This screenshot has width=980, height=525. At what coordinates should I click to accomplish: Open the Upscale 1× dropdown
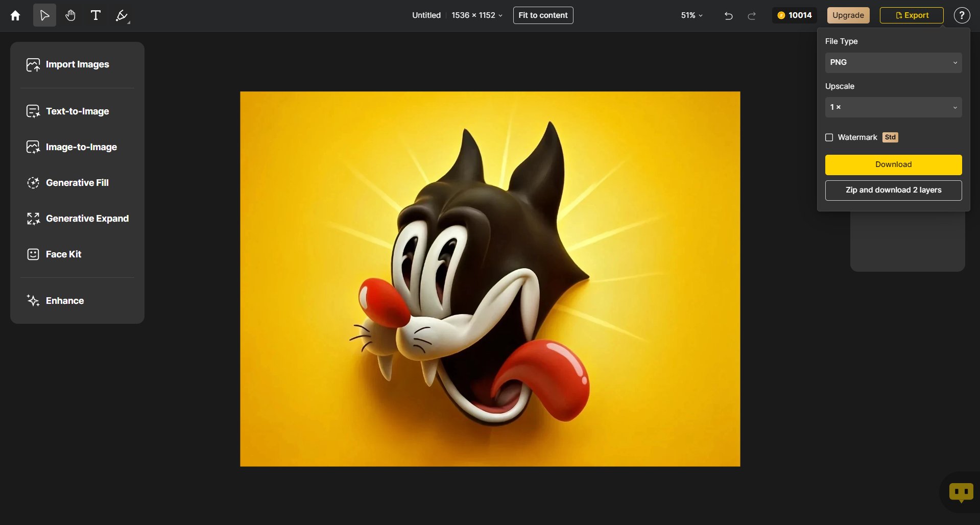(893, 107)
